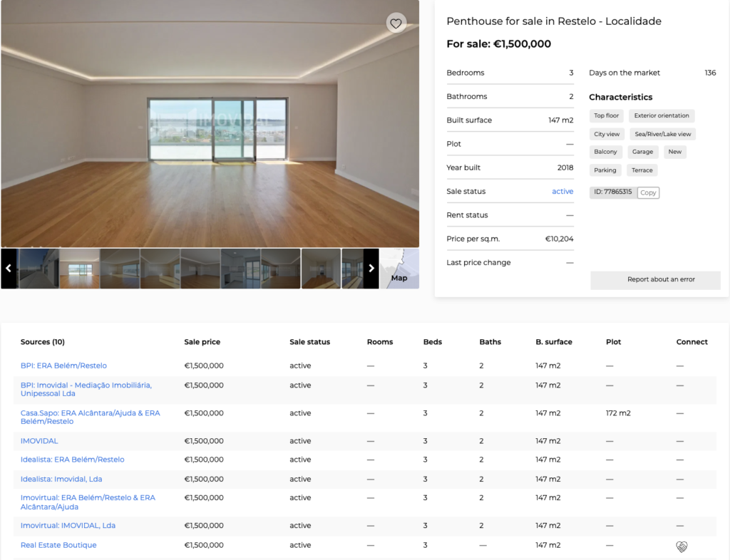
Task: Click the Connect column header
Action: 692,342
